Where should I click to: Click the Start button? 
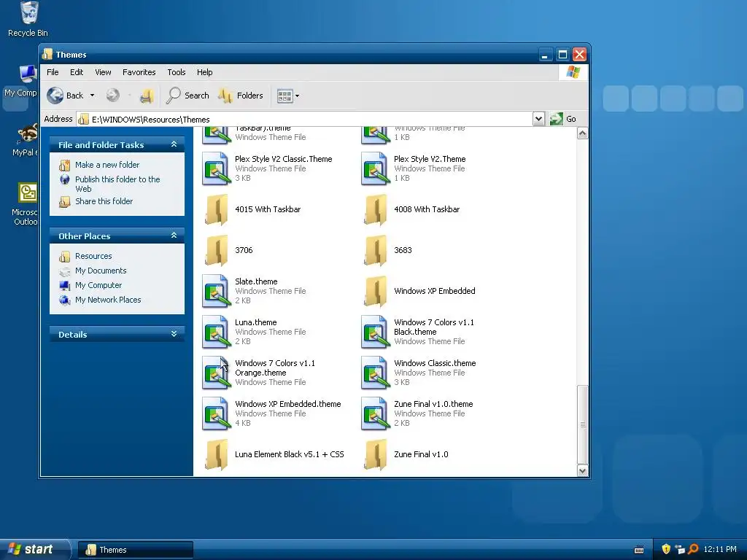point(34,549)
